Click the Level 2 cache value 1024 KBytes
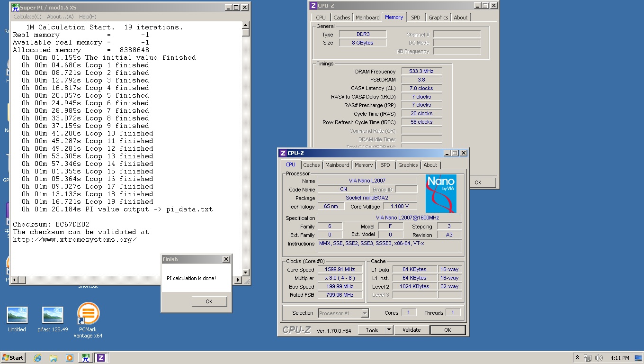The image size is (644, 364). pyautogui.click(x=414, y=286)
